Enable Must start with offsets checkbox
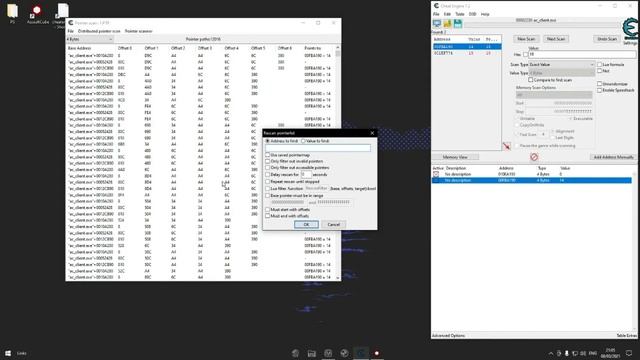This screenshot has width=640, height=360. (268, 209)
